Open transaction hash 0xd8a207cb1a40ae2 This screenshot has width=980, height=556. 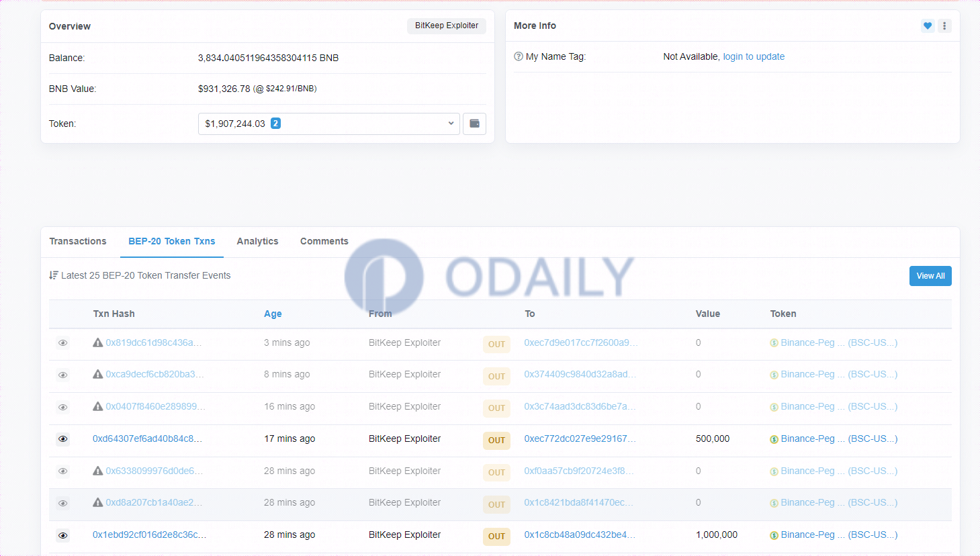pos(154,502)
